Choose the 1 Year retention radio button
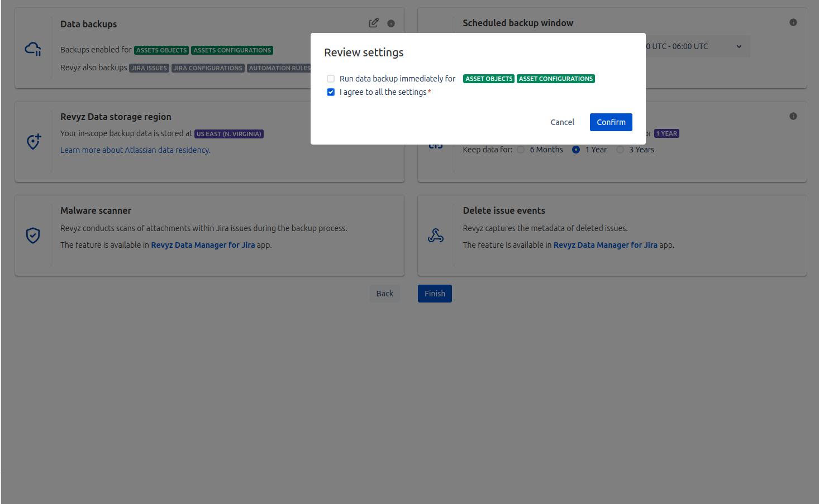 pyautogui.click(x=576, y=150)
